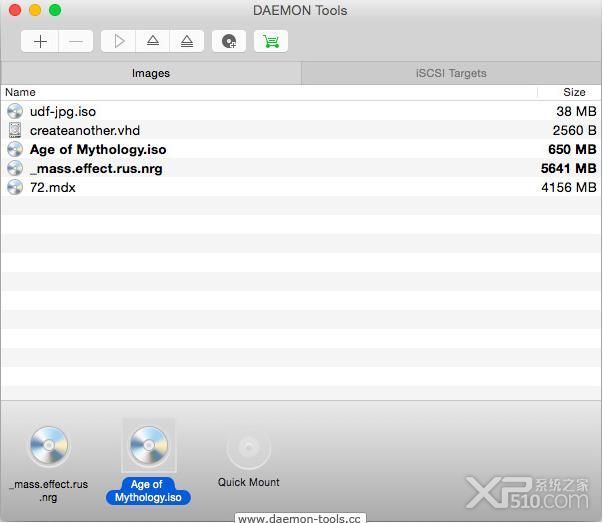Unmount all images with the double-line eject icon

click(x=187, y=41)
